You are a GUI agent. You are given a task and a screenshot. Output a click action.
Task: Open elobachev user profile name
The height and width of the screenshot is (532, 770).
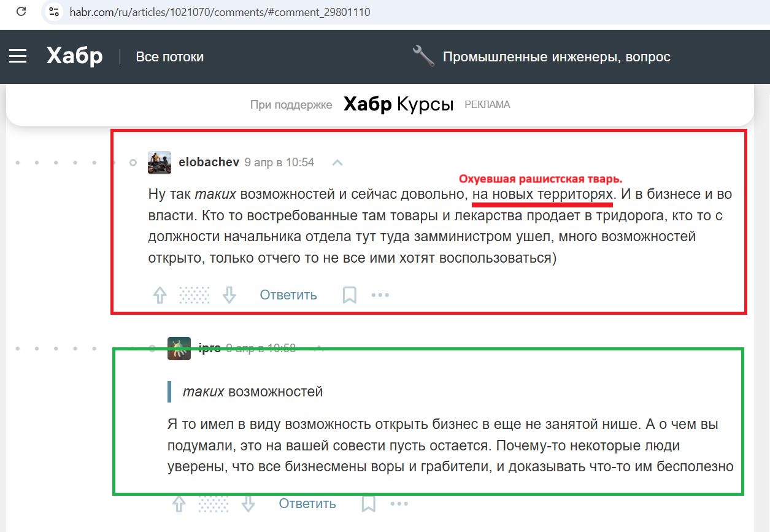[209, 163]
